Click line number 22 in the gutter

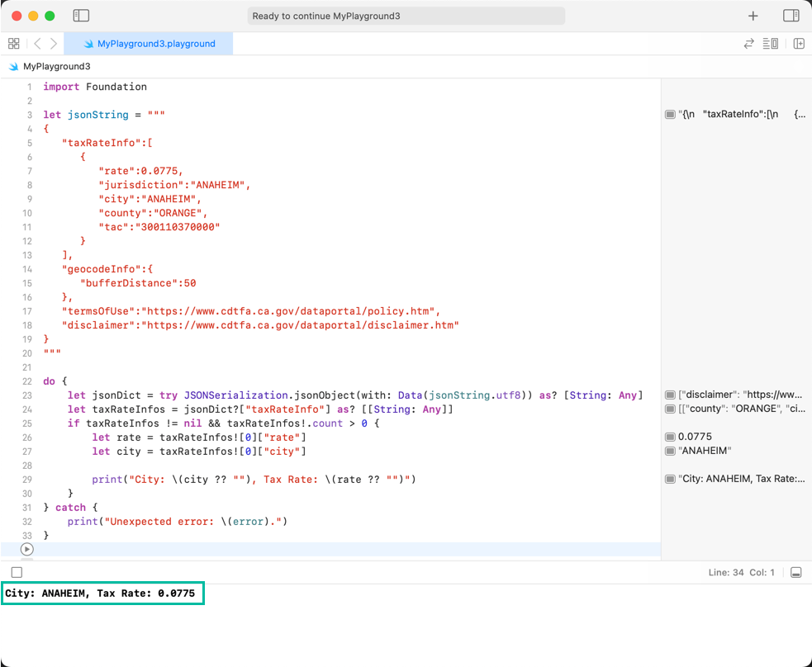[x=27, y=381]
